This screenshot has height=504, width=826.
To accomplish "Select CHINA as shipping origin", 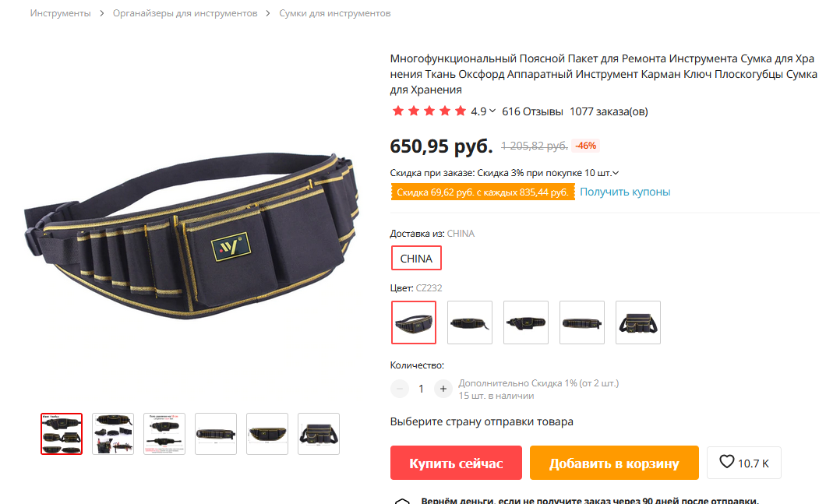I will 416,258.
